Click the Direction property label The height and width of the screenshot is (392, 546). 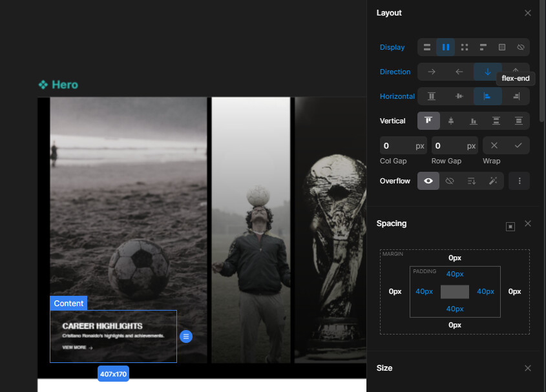395,72
